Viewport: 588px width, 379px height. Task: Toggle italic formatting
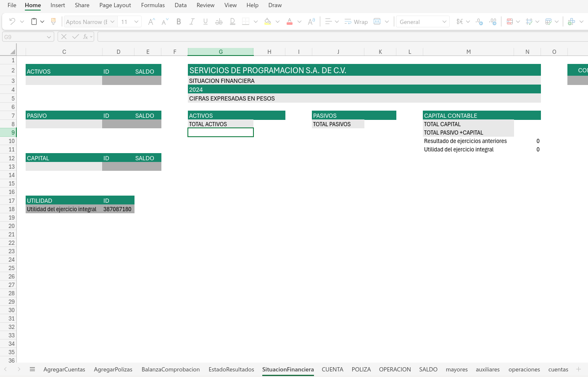click(192, 21)
